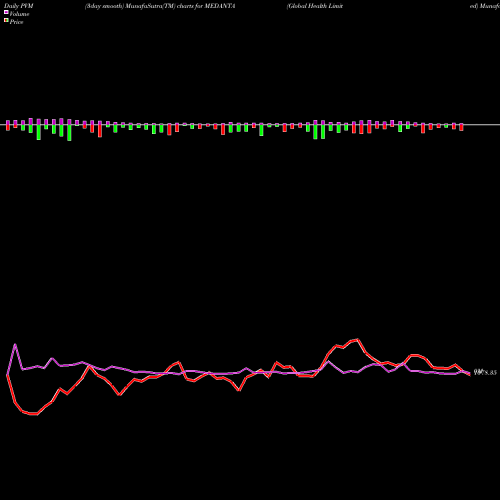Click the price value label ending in 8.85
This screenshot has height=500, width=500.
coord(486,372)
